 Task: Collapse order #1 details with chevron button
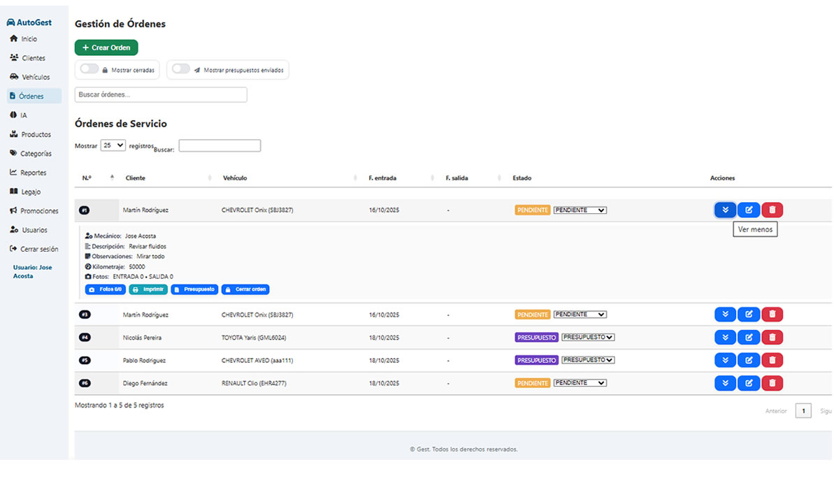(x=725, y=210)
